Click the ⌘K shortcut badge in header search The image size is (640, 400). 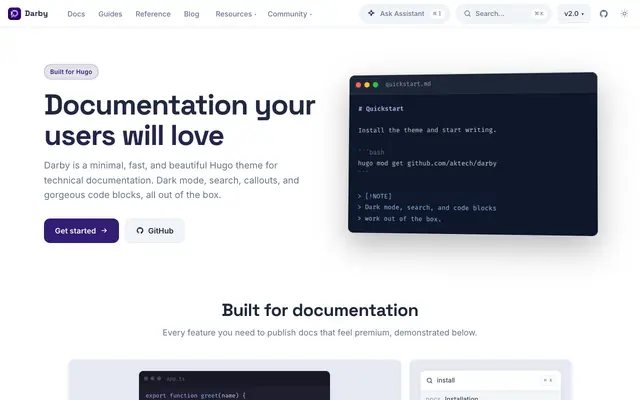click(539, 13)
